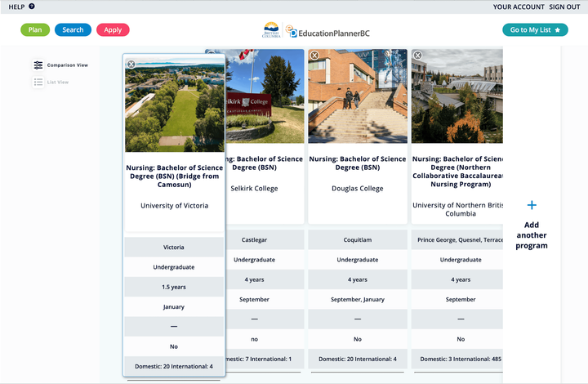This screenshot has height=384, width=588.
Task: Click the List View icon
Action: click(38, 83)
